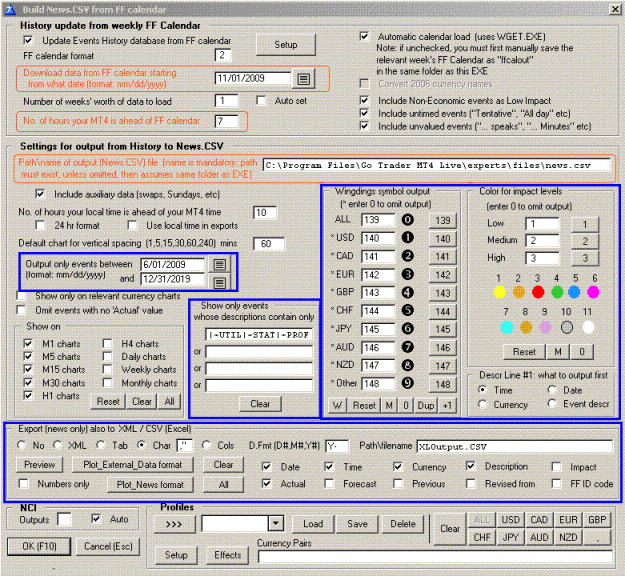Viewport: 625px width, 576px height.
Task: Enable Auto set for number of weeks
Action: (x=261, y=100)
